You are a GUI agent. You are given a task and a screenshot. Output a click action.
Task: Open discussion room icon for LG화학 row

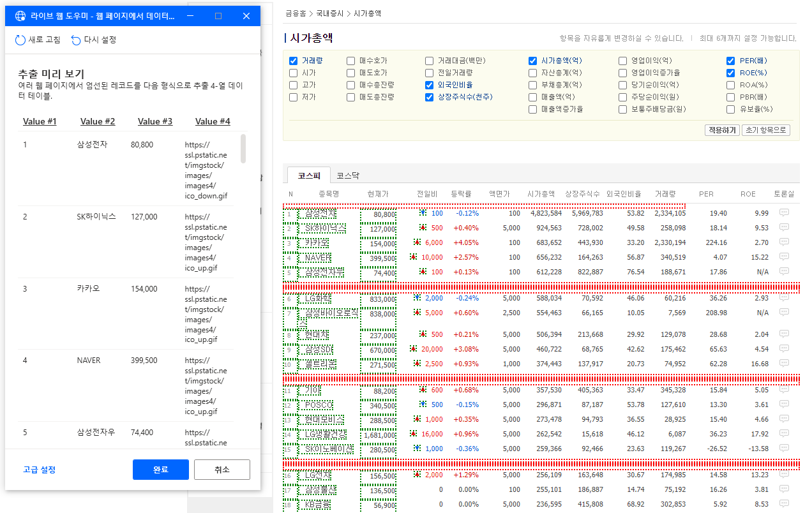tap(785, 298)
